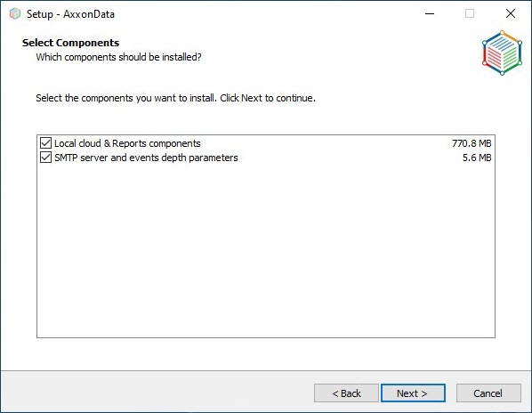532x413 pixels.
Task: Minimize the Setup window
Action: click(430, 14)
